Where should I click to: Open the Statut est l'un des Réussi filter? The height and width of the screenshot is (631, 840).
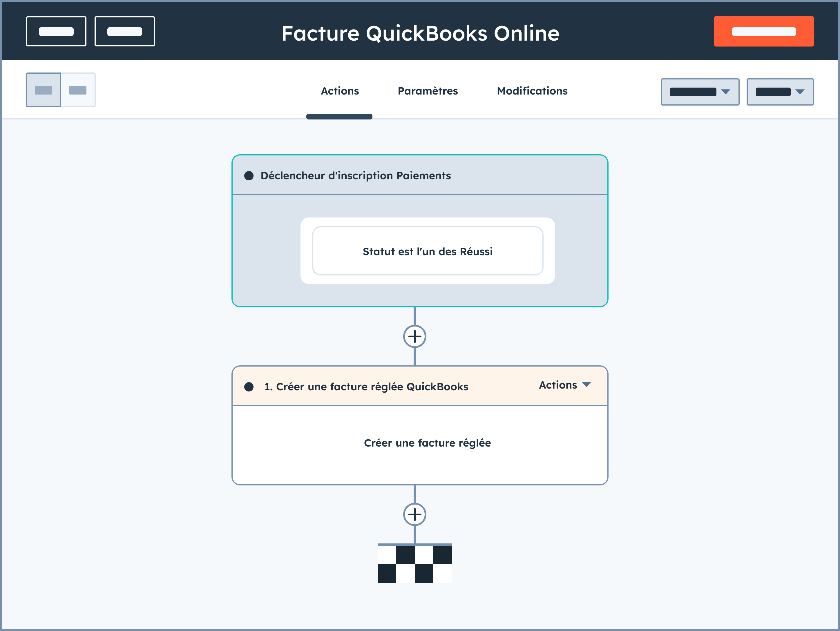coord(428,251)
